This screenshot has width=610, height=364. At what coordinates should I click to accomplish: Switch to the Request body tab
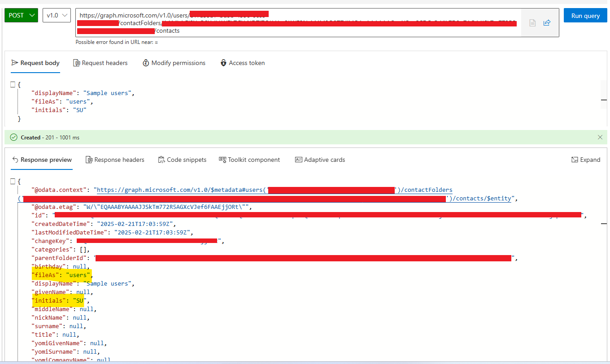pos(35,63)
